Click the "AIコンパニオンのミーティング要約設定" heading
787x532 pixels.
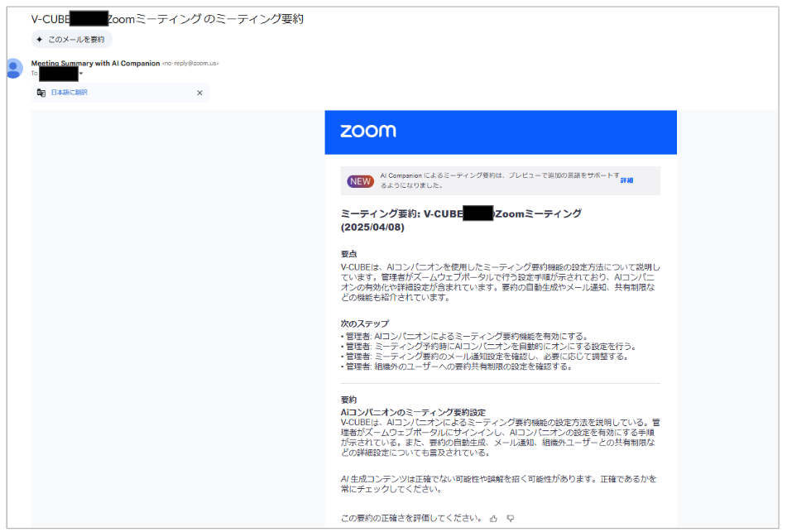pos(413,413)
